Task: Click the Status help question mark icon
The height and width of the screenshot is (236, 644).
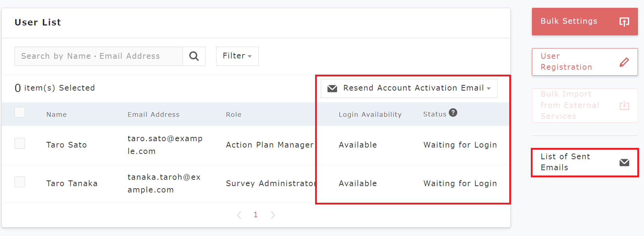Action: [x=453, y=113]
